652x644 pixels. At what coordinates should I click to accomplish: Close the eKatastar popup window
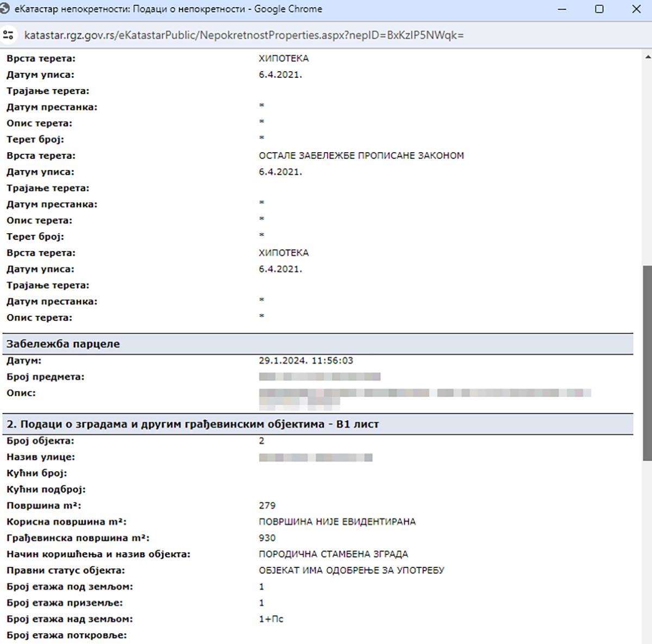(636, 9)
